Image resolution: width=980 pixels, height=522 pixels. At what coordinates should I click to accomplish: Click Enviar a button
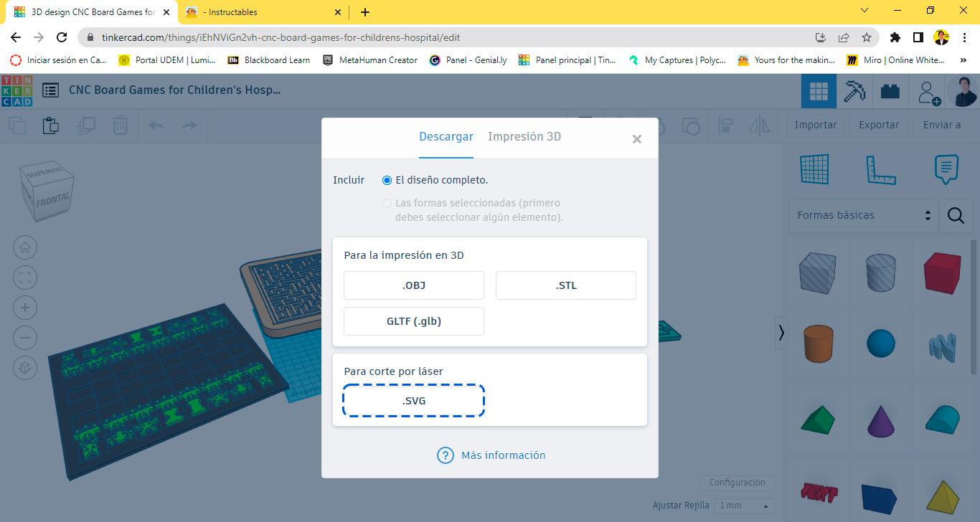pos(942,125)
